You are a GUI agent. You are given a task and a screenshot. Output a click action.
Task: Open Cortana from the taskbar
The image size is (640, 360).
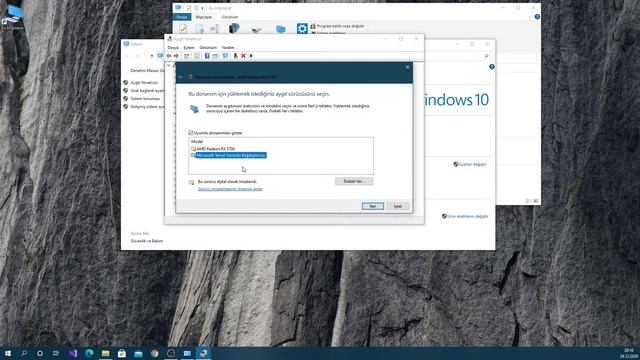pos(40,353)
